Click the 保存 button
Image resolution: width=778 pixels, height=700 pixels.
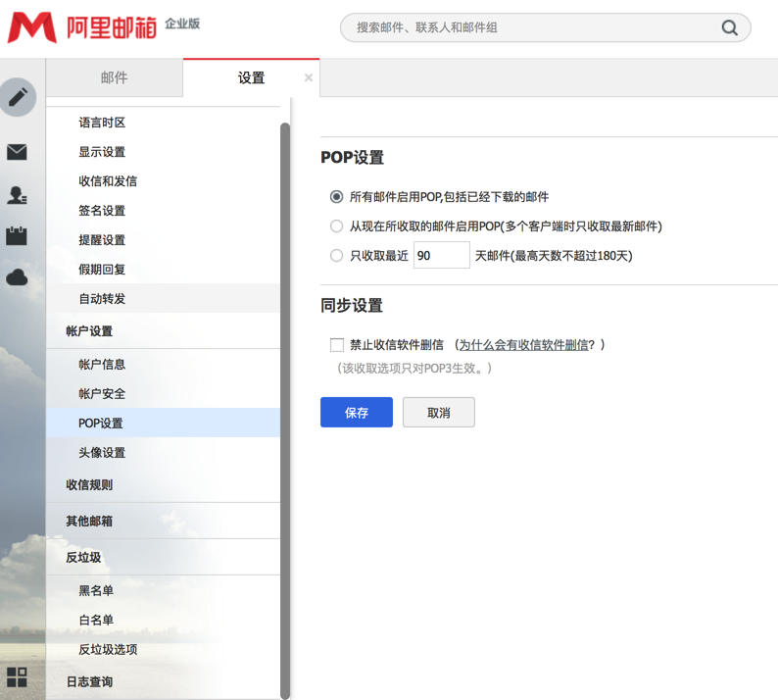[x=357, y=412]
